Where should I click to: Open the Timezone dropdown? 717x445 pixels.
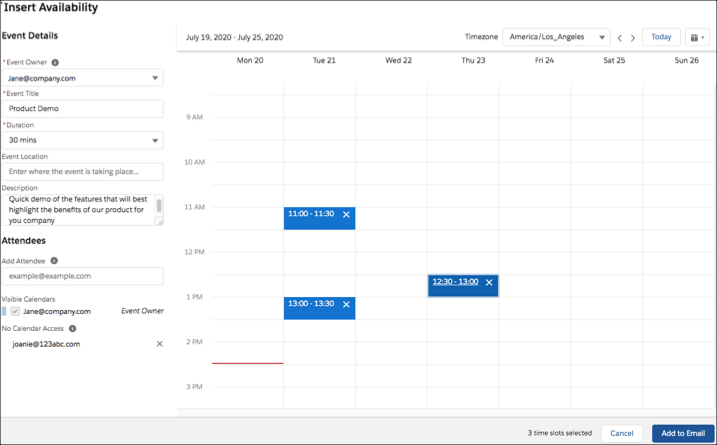click(556, 37)
